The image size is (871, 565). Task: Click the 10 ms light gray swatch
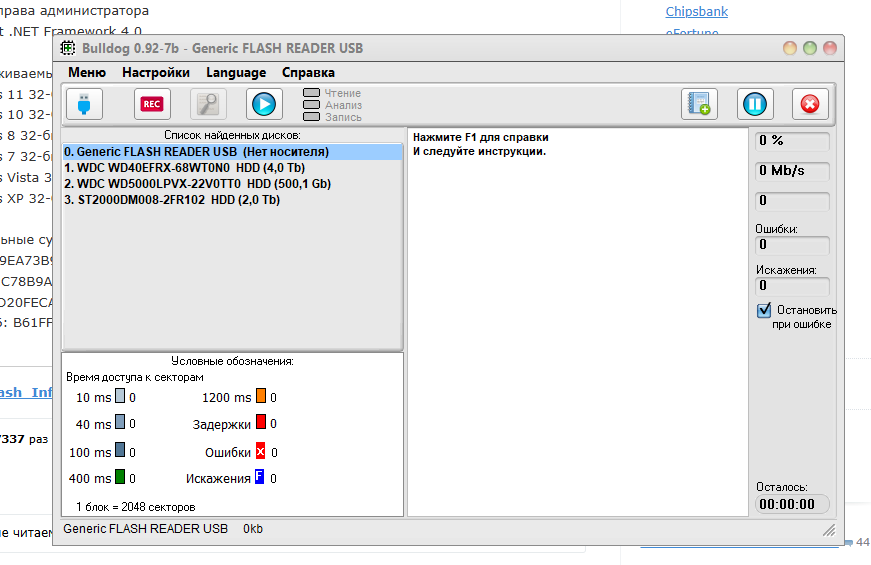coord(120,396)
